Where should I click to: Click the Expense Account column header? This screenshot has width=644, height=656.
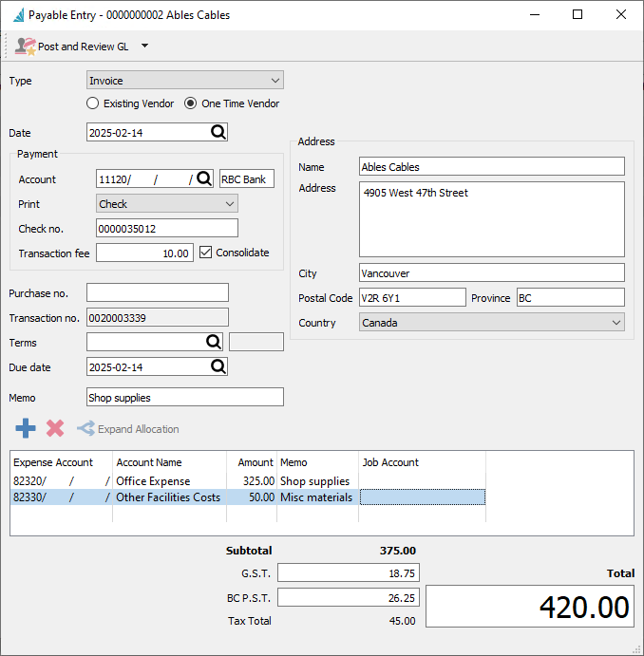pos(53,462)
